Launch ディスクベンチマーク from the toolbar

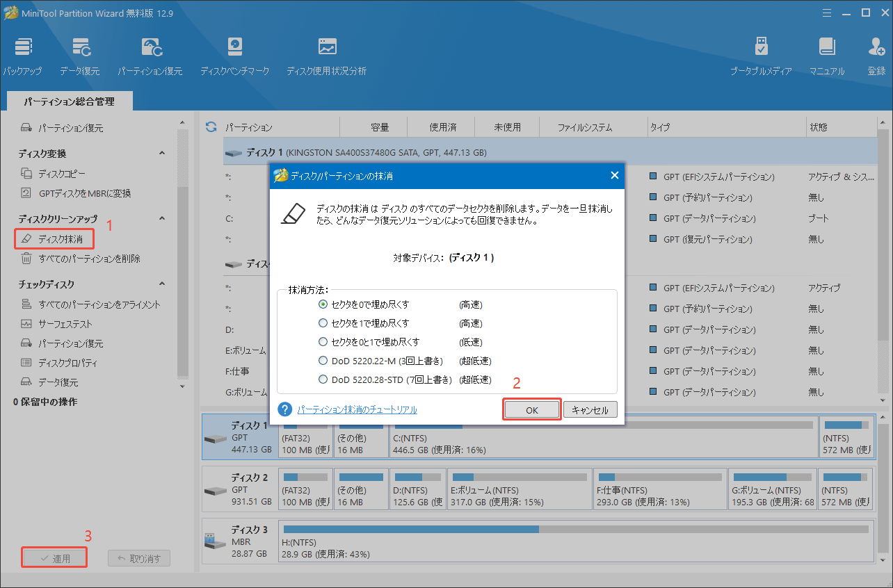[x=234, y=56]
